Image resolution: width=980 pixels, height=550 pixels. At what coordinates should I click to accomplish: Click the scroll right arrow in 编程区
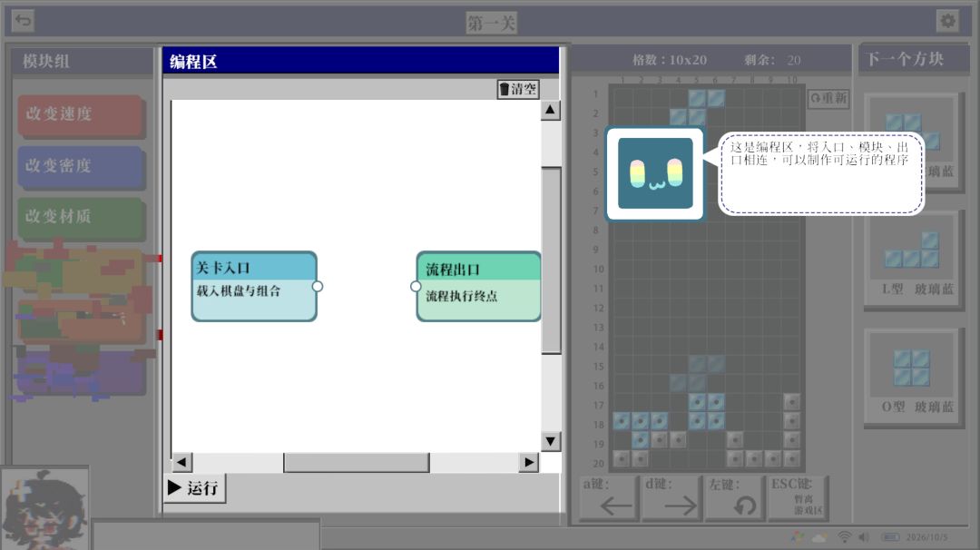pyautogui.click(x=529, y=463)
